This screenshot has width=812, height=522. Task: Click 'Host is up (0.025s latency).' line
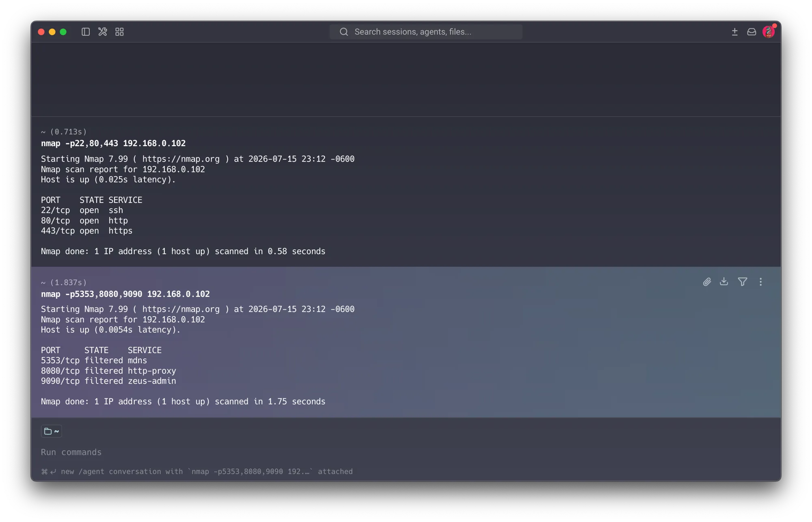[x=108, y=179]
